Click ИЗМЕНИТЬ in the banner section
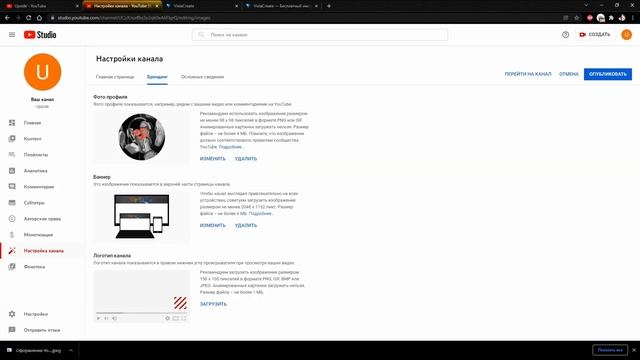 [x=213, y=225]
